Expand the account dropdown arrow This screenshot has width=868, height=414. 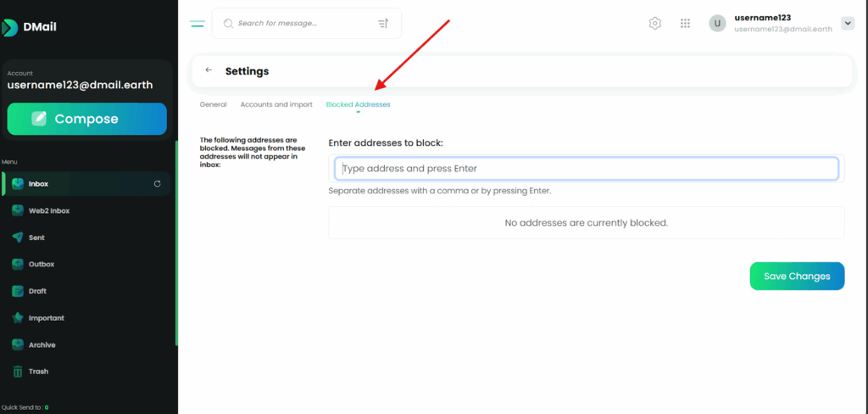847,23
